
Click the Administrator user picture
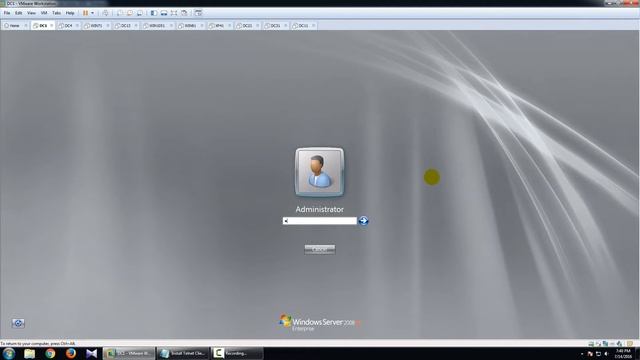pyautogui.click(x=320, y=172)
